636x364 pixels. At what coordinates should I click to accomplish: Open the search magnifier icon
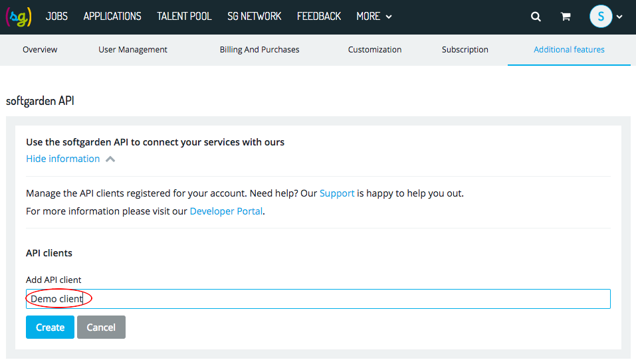click(x=536, y=17)
